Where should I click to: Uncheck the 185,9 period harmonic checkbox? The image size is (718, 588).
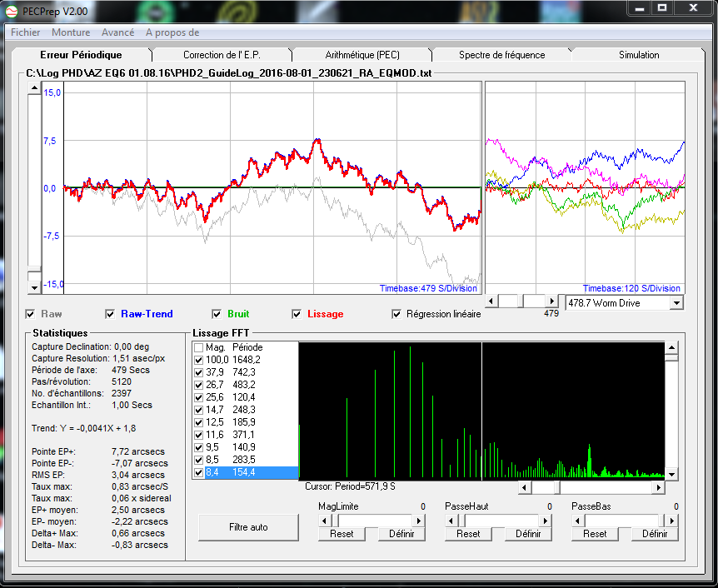[x=198, y=422]
